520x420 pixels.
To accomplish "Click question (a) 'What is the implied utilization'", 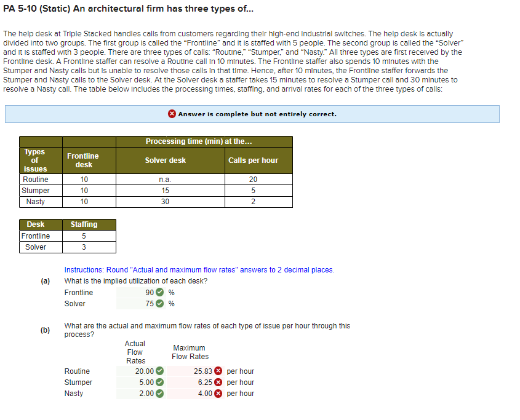I will pos(135,281).
